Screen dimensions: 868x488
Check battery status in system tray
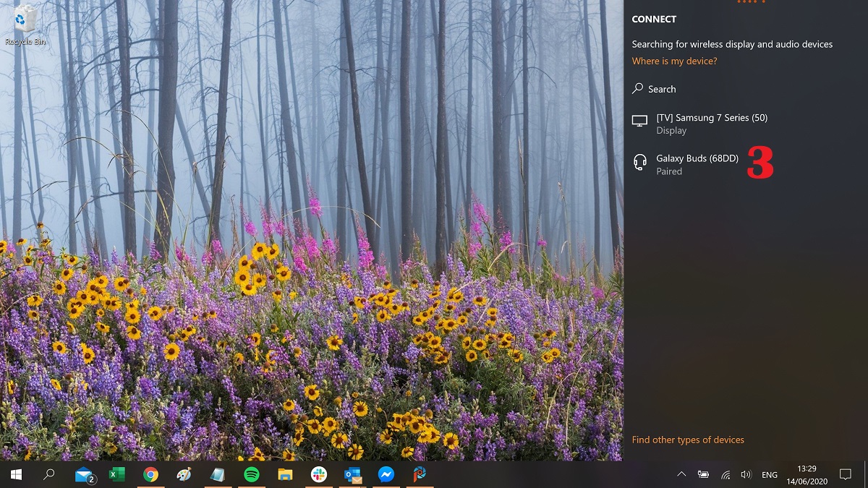[703, 475]
